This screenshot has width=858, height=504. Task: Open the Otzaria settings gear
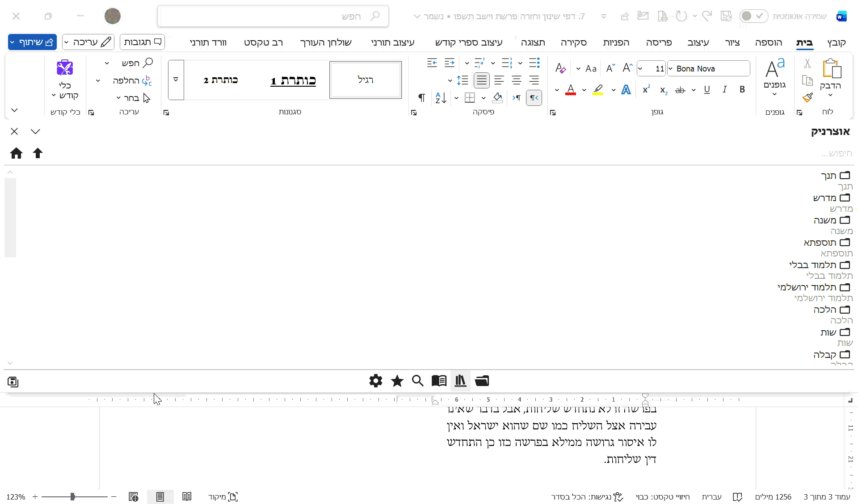pyautogui.click(x=376, y=381)
